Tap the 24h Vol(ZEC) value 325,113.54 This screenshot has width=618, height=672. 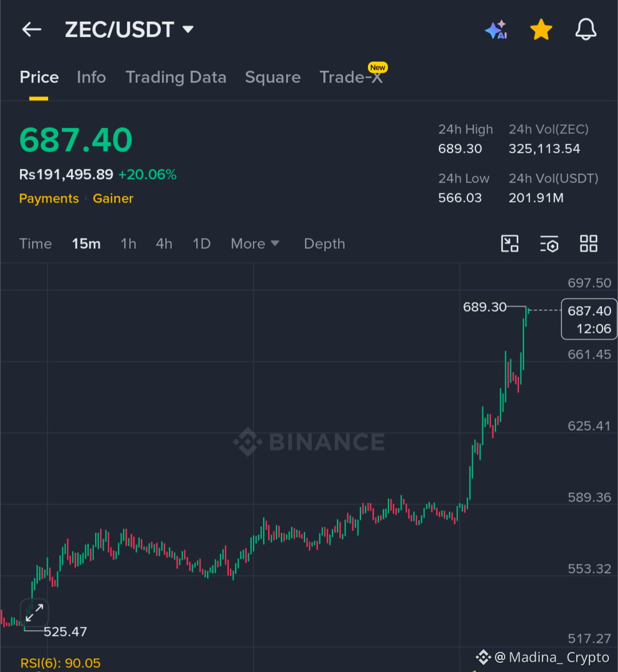tap(544, 149)
